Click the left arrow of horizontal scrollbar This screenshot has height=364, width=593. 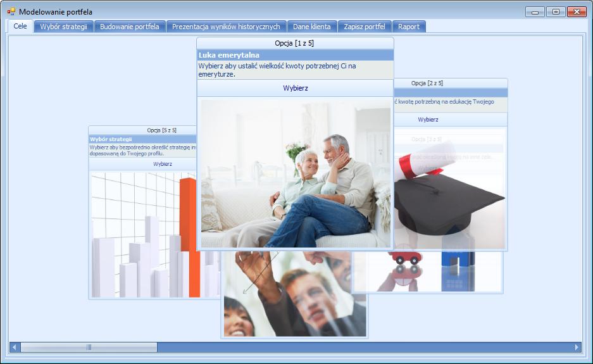tap(15, 347)
